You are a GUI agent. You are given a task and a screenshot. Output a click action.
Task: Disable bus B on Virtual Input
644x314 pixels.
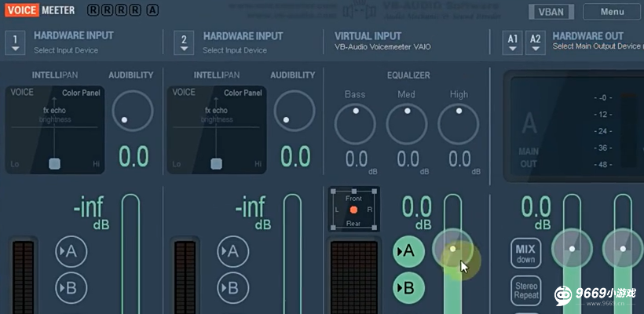(x=408, y=288)
